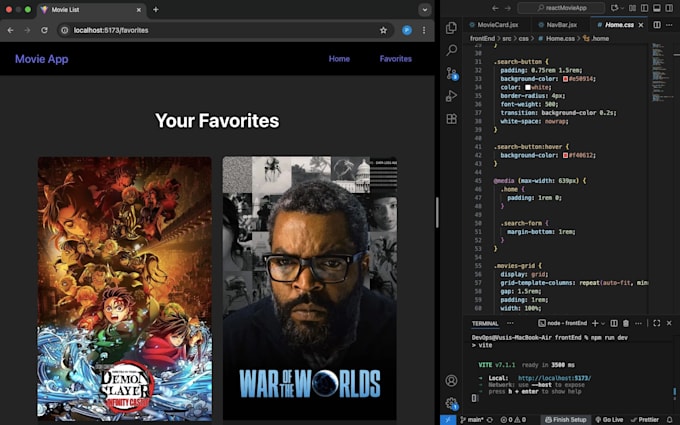Bookmark this page with the star icon
Image resolution: width=680 pixels, height=425 pixels.
(x=383, y=30)
